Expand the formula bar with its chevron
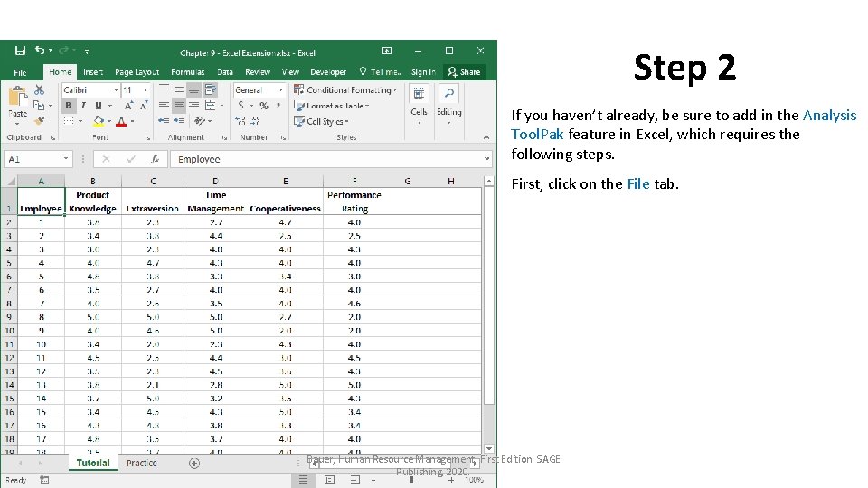This screenshot has height=488, width=868. coord(486,159)
